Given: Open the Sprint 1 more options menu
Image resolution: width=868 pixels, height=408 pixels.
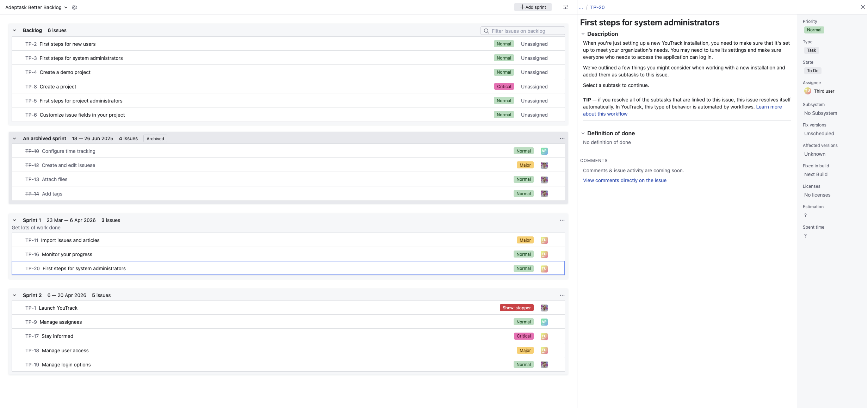Looking at the screenshot, I should (562, 220).
